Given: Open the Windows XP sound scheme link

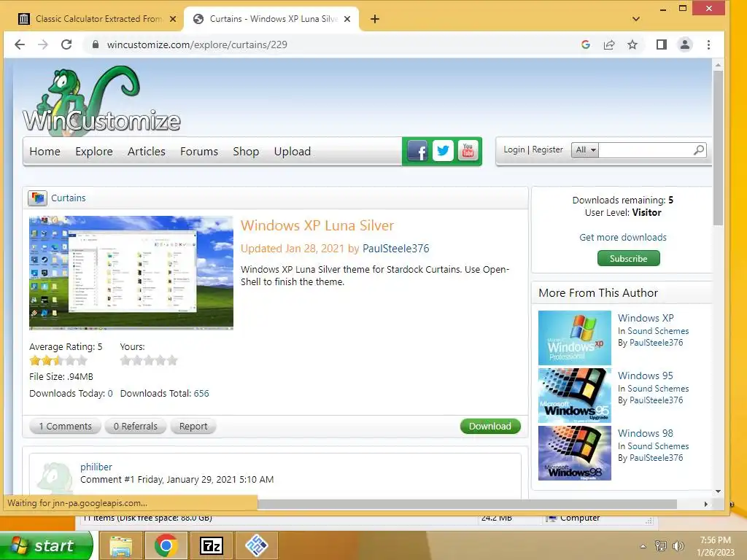Looking at the screenshot, I should (x=646, y=318).
